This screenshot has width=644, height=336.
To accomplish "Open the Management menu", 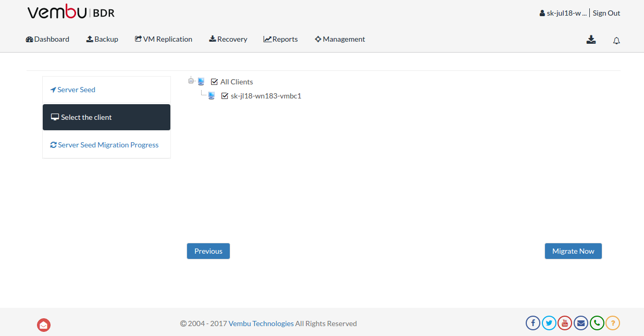I will click(x=340, y=39).
